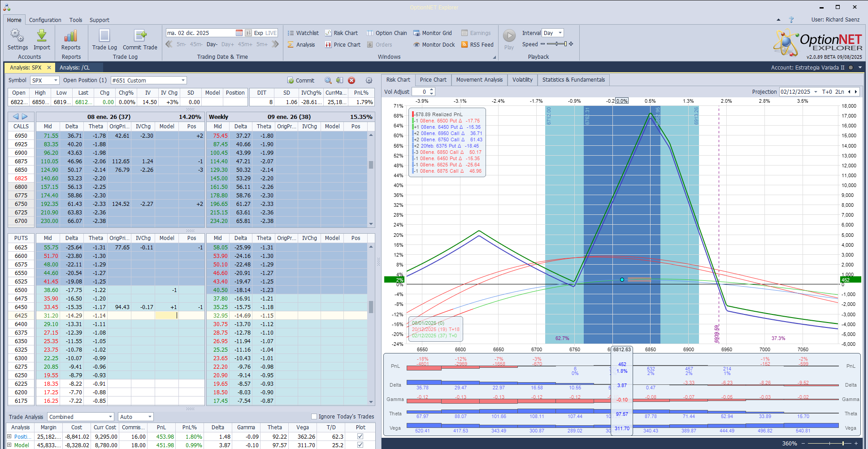
Task: Toggle the Exp mode button
Action: point(258,33)
